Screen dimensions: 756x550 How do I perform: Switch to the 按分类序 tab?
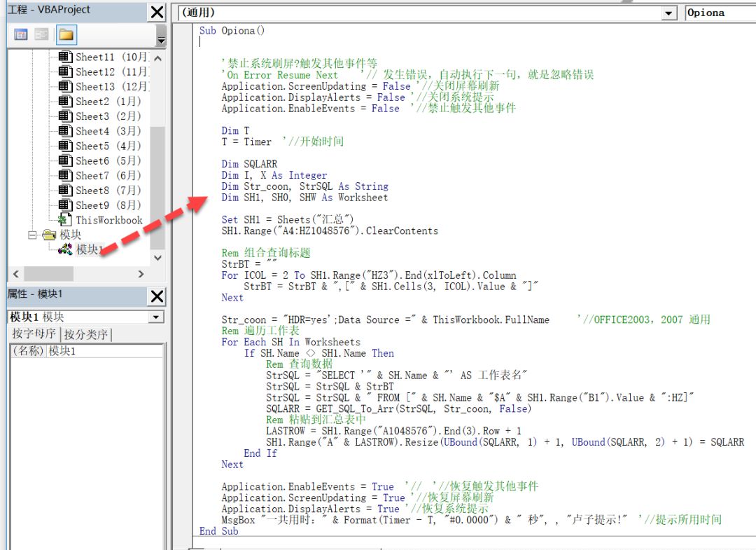(x=86, y=334)
